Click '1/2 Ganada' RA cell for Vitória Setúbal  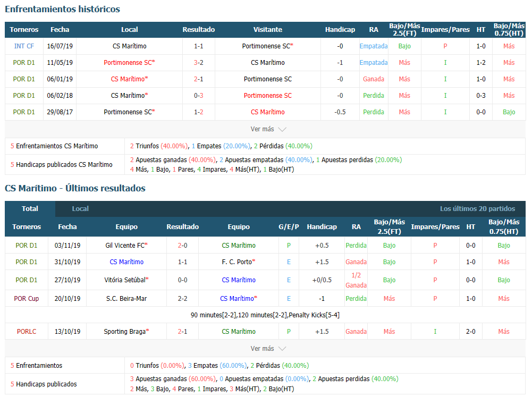pos(356,280)
